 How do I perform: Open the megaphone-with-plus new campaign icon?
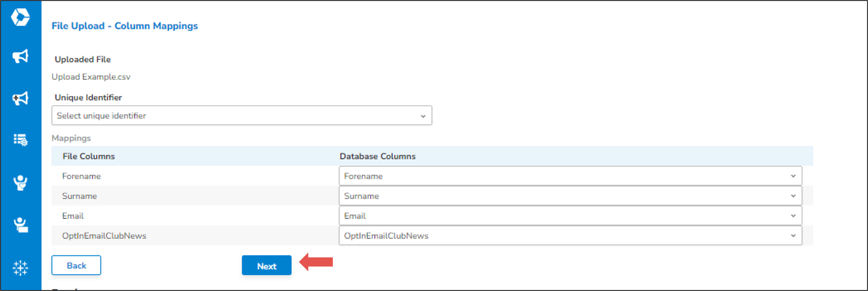coord(20,98)
